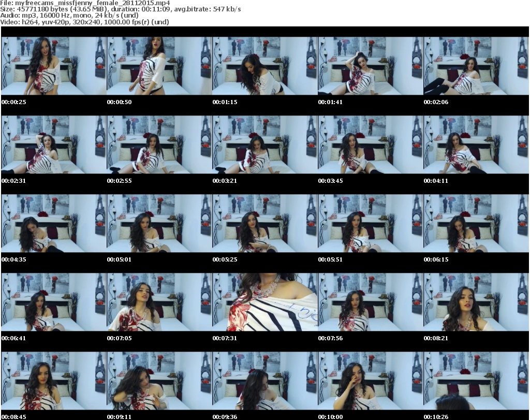This screenshot has height=420, width=530.
Task: Open the thumbnail frame at 00:02:55
Action: (159, 144)
